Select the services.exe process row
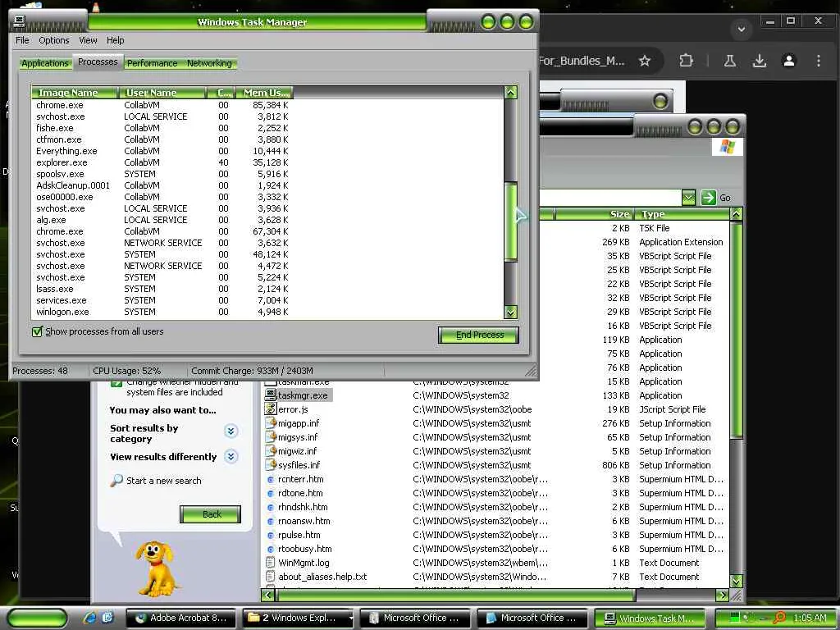Image resolution: width=840 pixels, height=630 pixels. coord(162,300)
